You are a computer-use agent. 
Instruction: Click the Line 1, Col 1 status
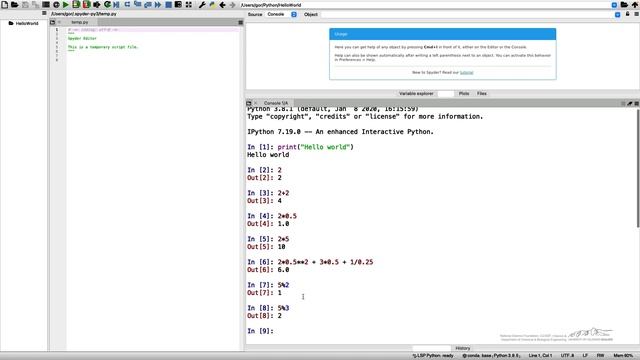point(540,356)
